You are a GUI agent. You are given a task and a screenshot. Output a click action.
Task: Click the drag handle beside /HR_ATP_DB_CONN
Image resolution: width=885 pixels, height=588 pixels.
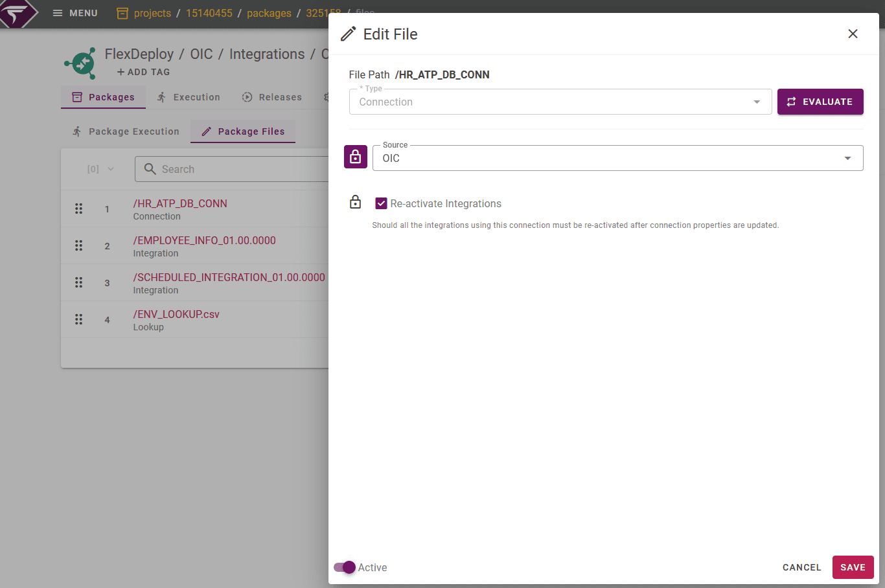coord(78,209)
